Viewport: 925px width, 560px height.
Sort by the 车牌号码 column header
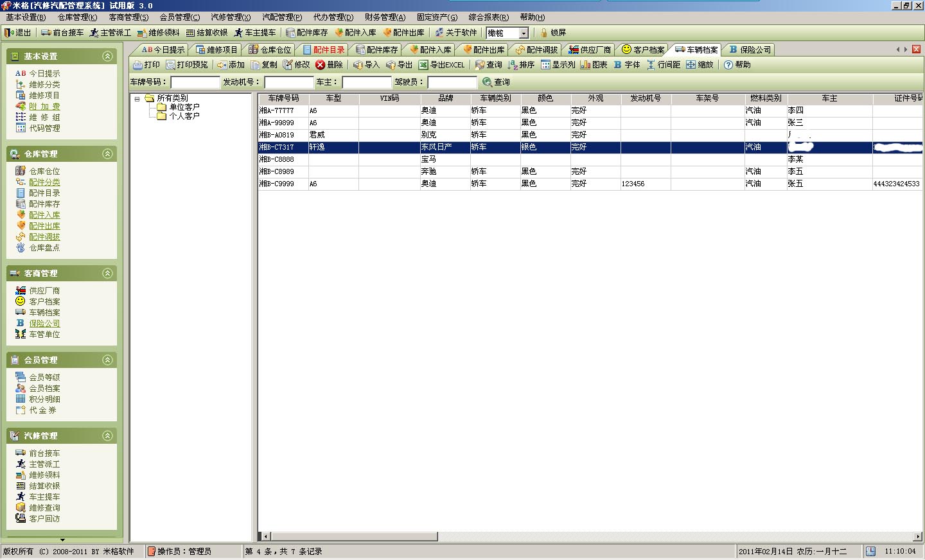pyautogui.click(x=283, y=98)
